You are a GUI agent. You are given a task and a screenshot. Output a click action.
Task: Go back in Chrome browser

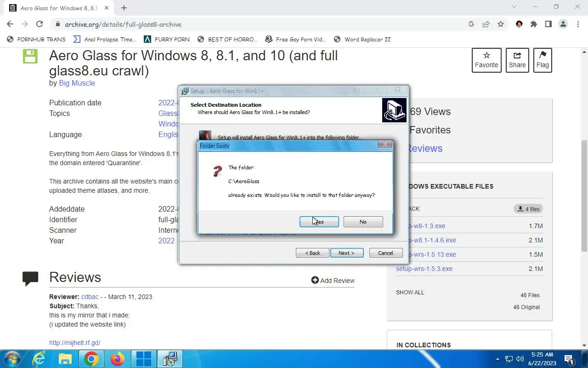point(10,24)
